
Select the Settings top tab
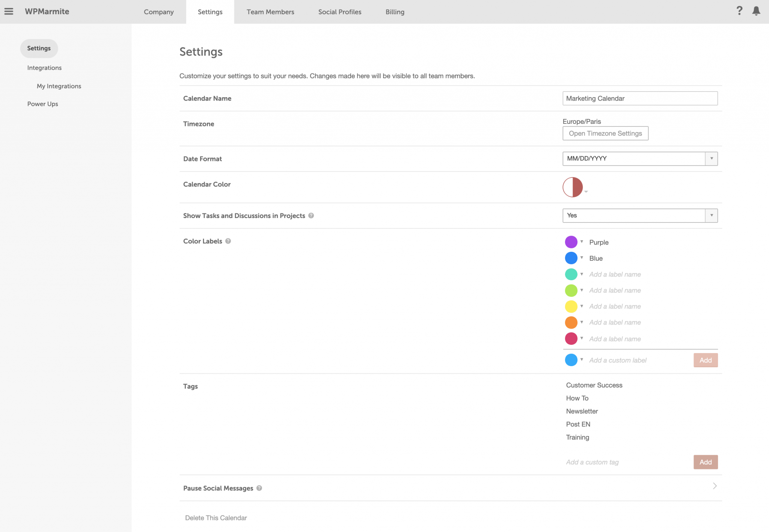(x=210, y=12)
